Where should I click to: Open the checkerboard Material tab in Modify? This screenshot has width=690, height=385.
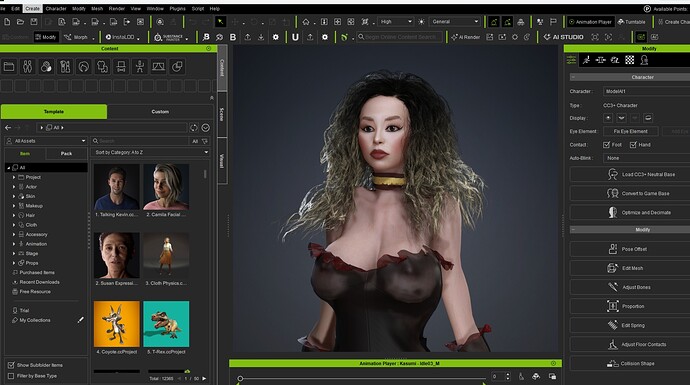(x=630, y=60)
